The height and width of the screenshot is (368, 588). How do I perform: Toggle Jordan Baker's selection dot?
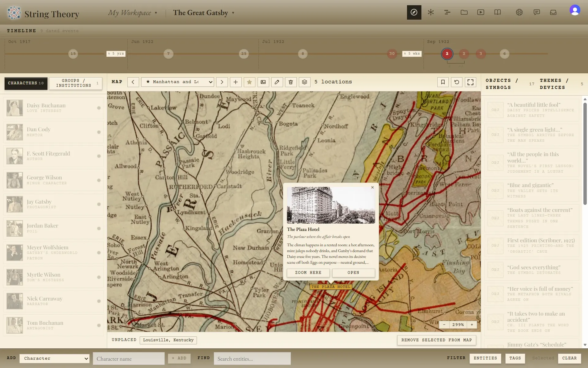pos(99,228)
